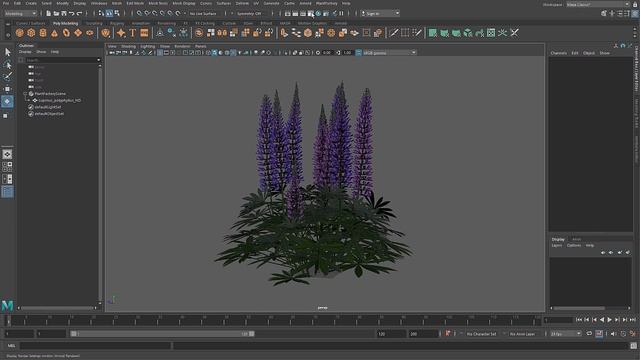Screen dimensions: 640x360
Task: Click the SVG shelf icon
Action: pos(144,33)
